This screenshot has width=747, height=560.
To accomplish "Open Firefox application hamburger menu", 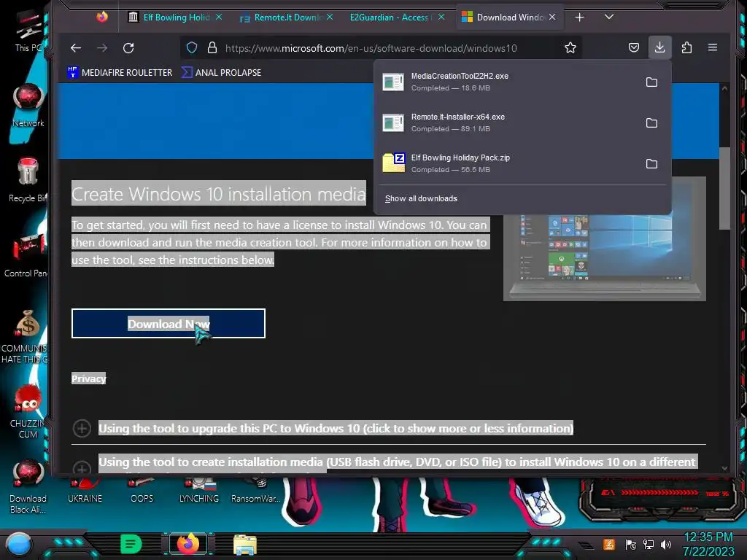I will coord(713,47).
